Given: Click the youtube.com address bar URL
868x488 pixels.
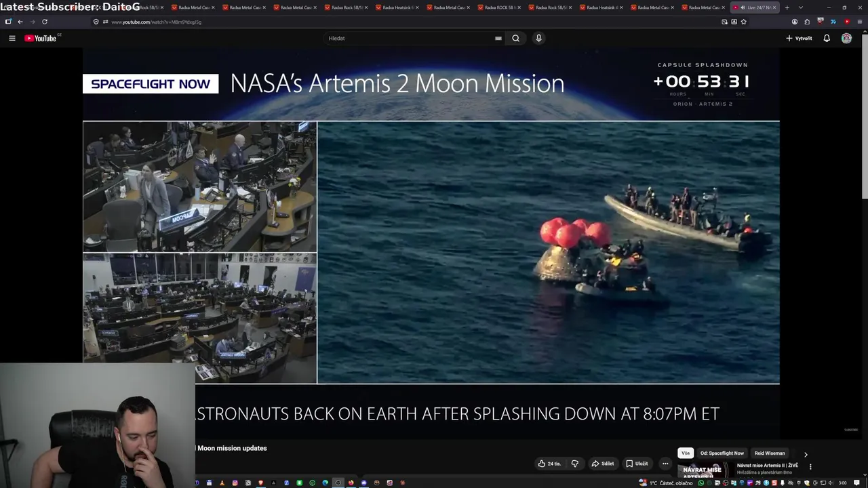Looking at the screenshot, I should (x=156, y=22).
